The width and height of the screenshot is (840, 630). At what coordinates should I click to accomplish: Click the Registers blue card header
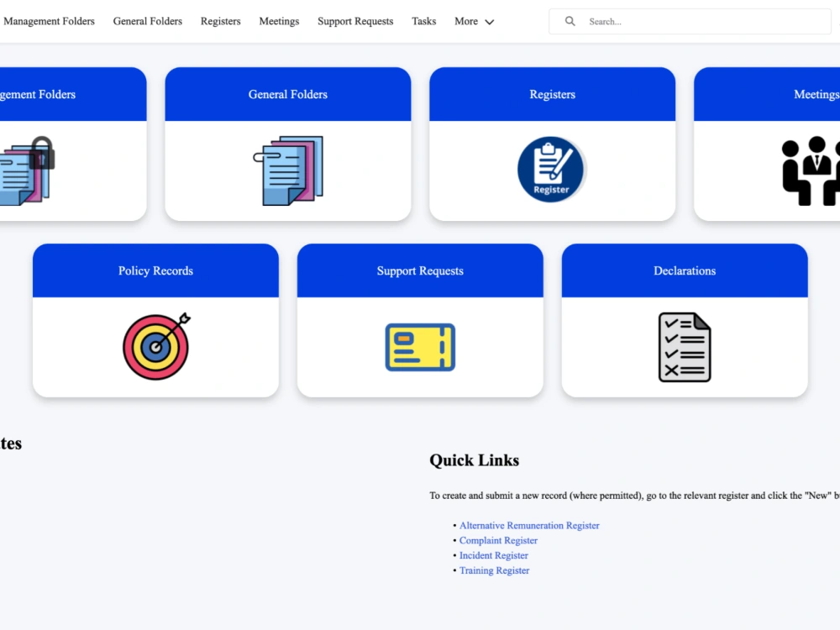[x=553, y=94]
